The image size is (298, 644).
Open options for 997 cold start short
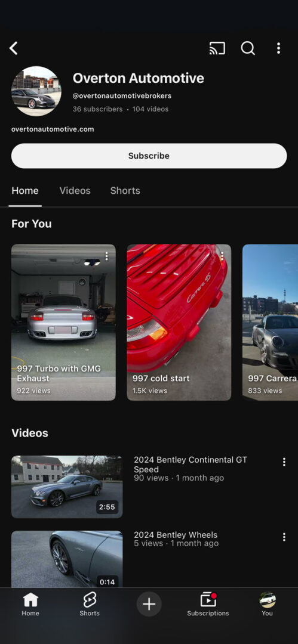pos(222,256)
